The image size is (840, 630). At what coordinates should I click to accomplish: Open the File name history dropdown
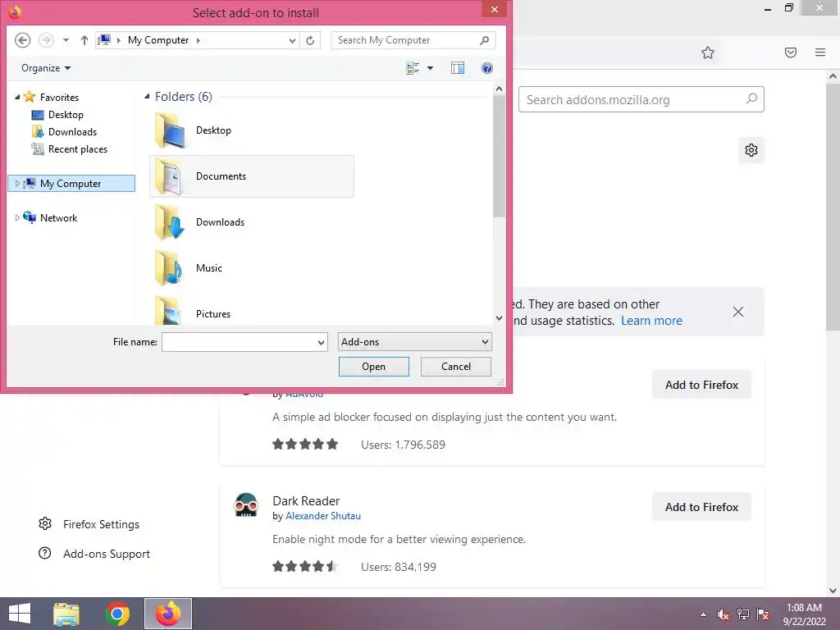click(321, 342)
